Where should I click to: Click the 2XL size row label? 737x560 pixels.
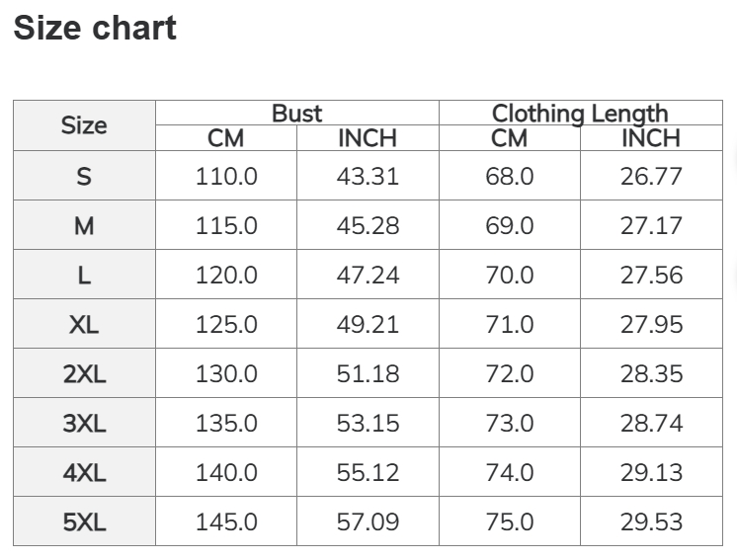tap(84, 374)
